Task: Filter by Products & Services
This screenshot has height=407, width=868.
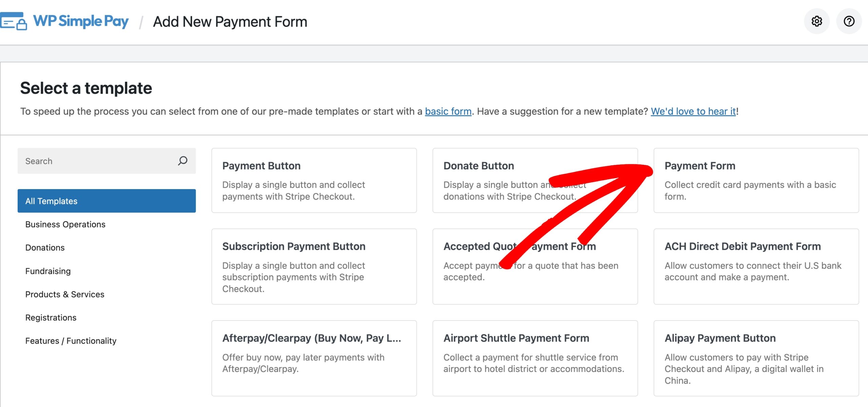Action: 65,294
